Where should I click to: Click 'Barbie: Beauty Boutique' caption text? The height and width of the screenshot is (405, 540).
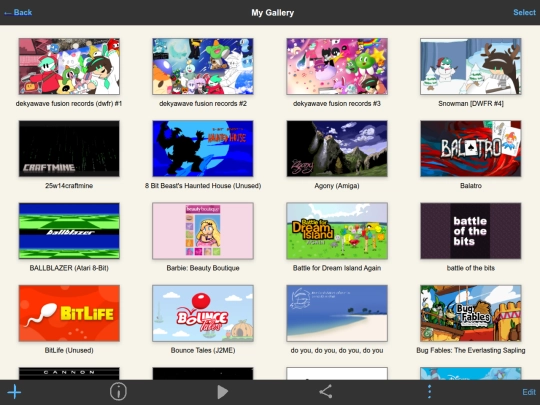pyautogui.click(x=203, y=268)
